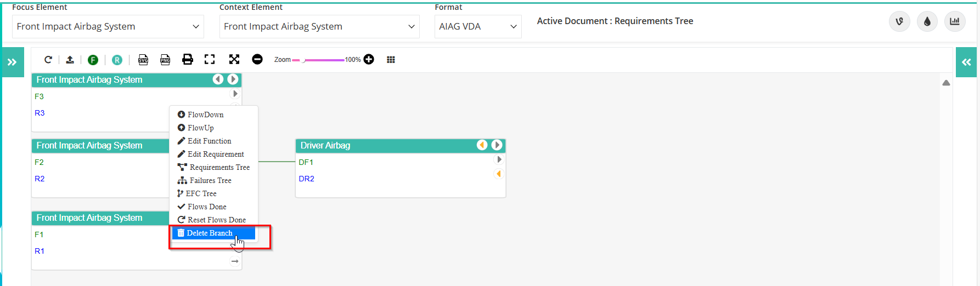The height and width of the screenshot is (286, 980).
Task: Click the expand arrows icon
Action: coord(234,59)
